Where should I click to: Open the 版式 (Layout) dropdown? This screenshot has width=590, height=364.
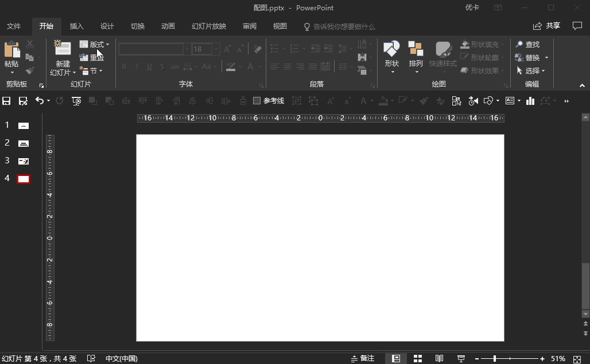(94, 44)
